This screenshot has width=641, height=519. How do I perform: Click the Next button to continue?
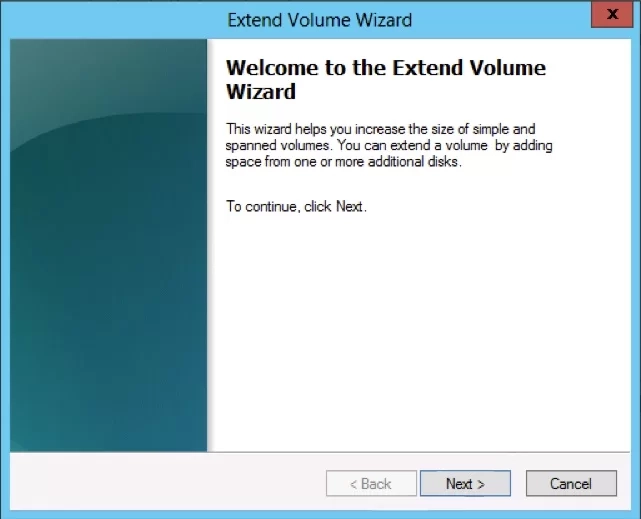click(465, 484)
